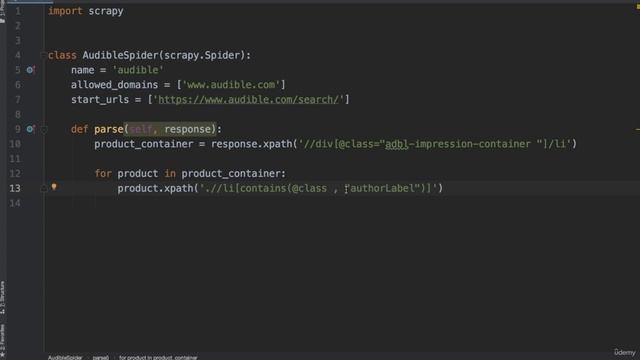
Task: Click the class name 'AudibleSpider'
Action: (120, 55)
